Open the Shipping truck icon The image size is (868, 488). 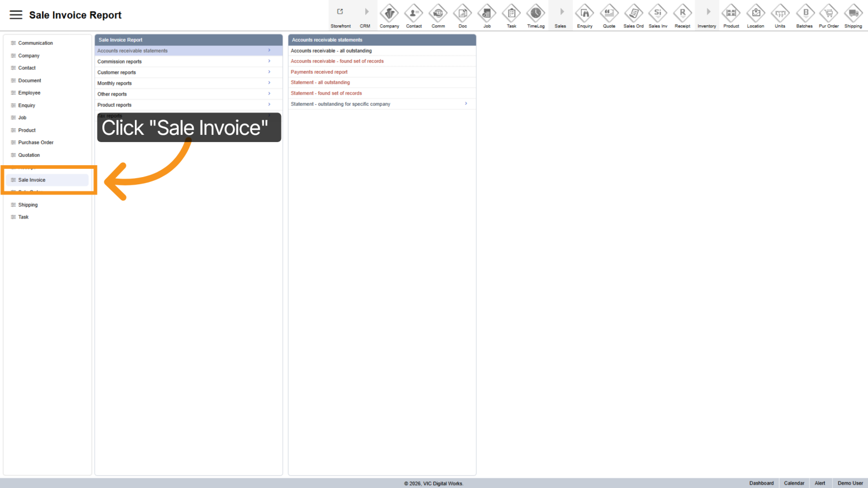click(853, 13)
